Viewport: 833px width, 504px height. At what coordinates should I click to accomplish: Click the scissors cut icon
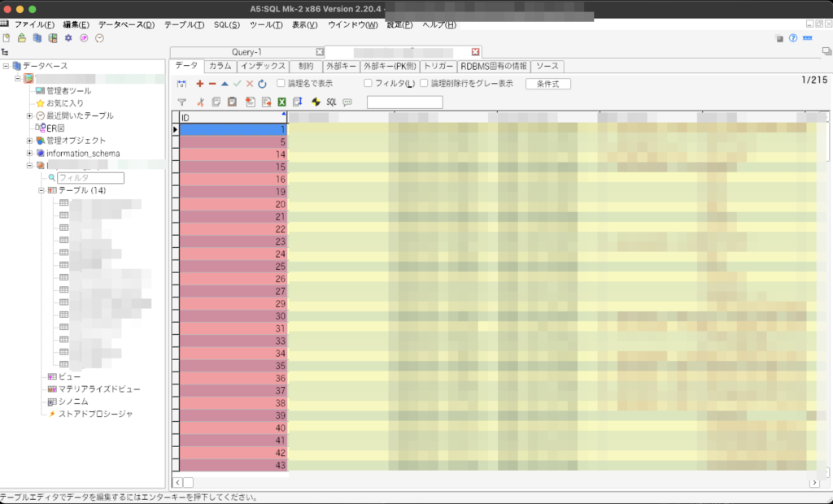click(200, 102)
